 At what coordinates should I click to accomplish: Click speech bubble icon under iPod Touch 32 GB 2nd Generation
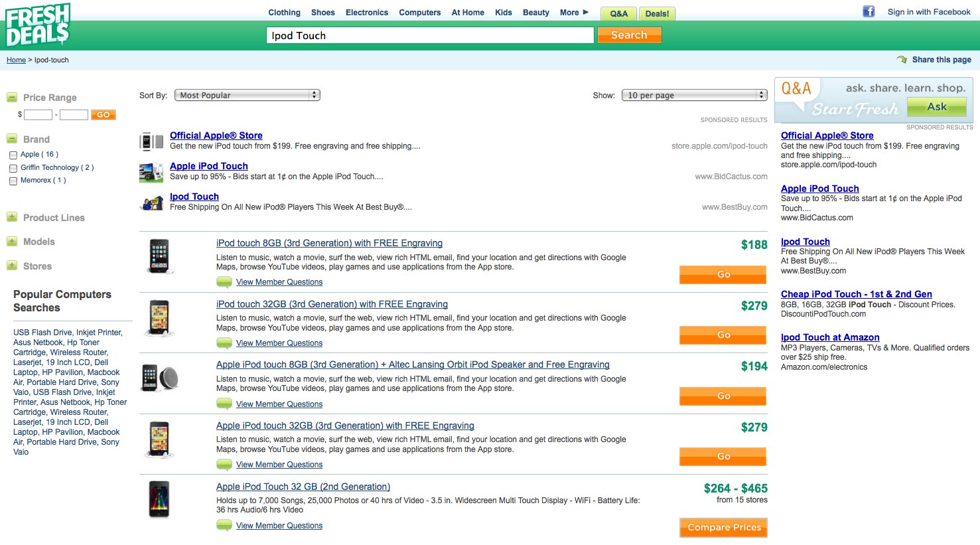224,526
